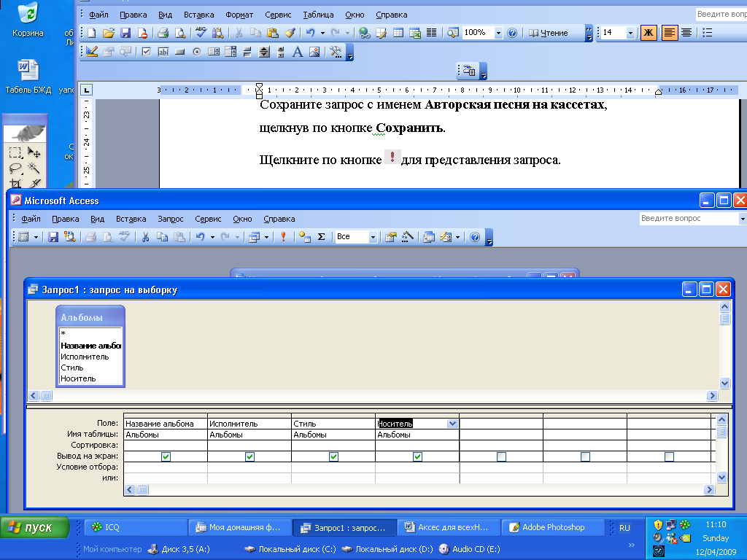This screenshot has height=560, width=747.
Task: Switch to Adobe Photoshop taskbar button
Action: pos(553,528)
